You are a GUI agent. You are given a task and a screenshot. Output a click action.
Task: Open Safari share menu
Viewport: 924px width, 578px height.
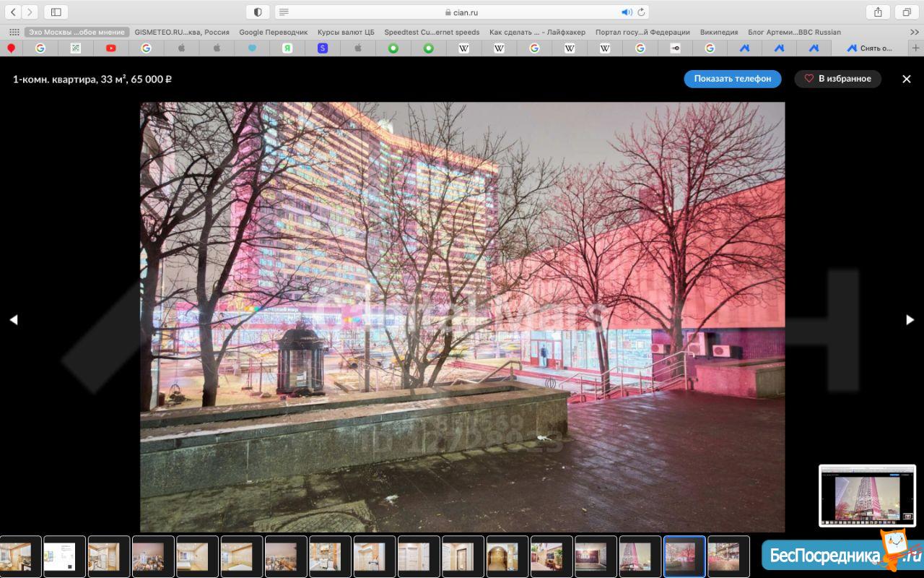coord(878,12)
